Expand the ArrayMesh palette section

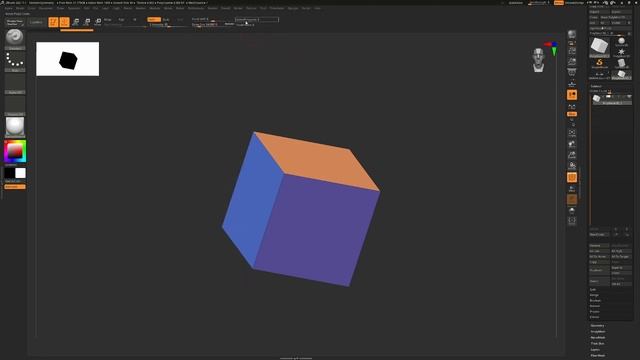coord(598,331)
